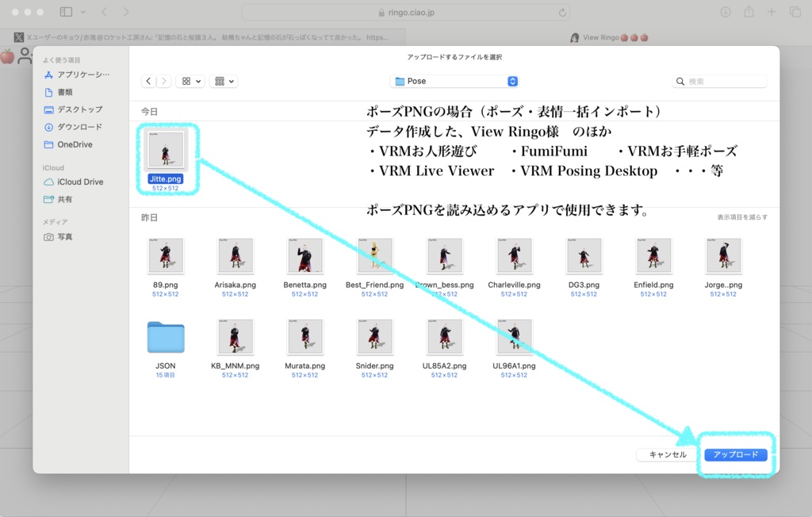The image size is (812, 517).
Task: Click the red apple icon in page
Action: coord(7,56)
